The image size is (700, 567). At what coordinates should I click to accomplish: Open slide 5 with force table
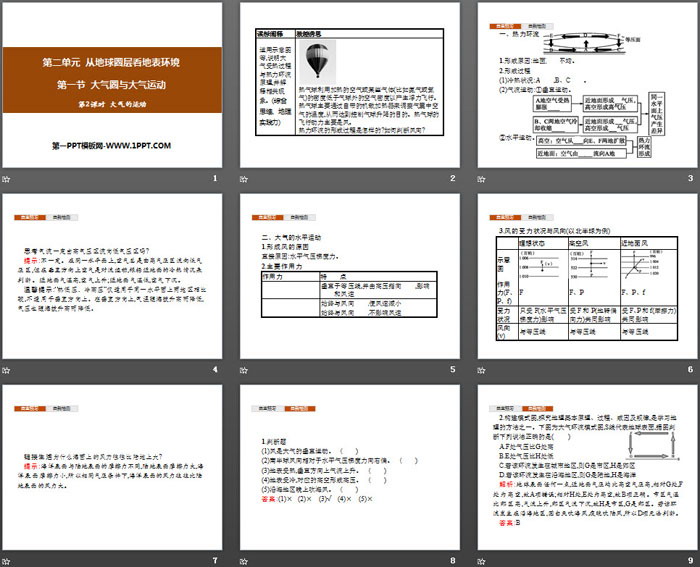coord(350,276)
